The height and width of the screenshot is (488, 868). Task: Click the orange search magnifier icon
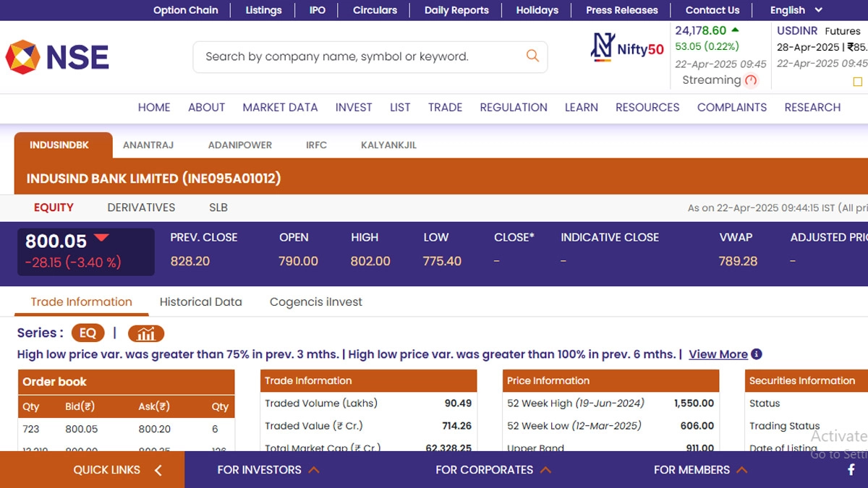pos(532,56)
